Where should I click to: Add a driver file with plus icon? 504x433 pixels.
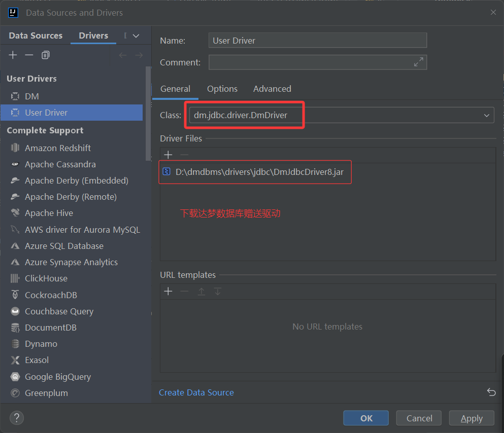[x=168, y=155]
